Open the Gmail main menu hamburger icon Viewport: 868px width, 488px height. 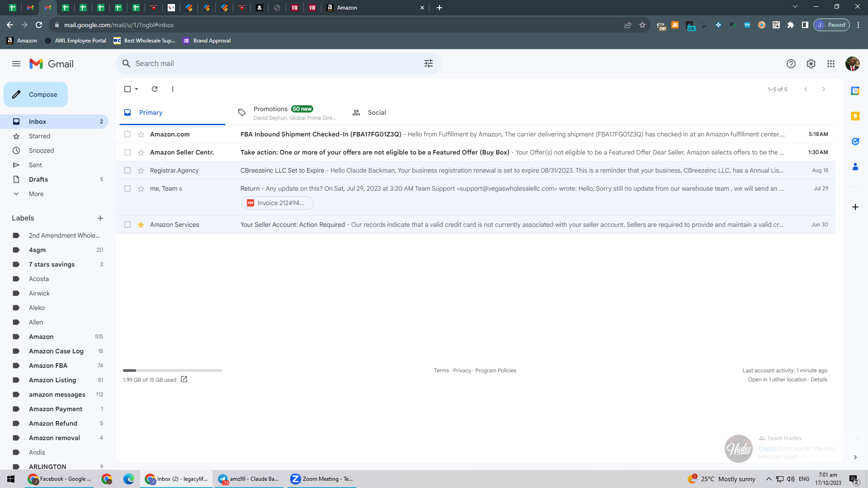[x=16, y=64]
